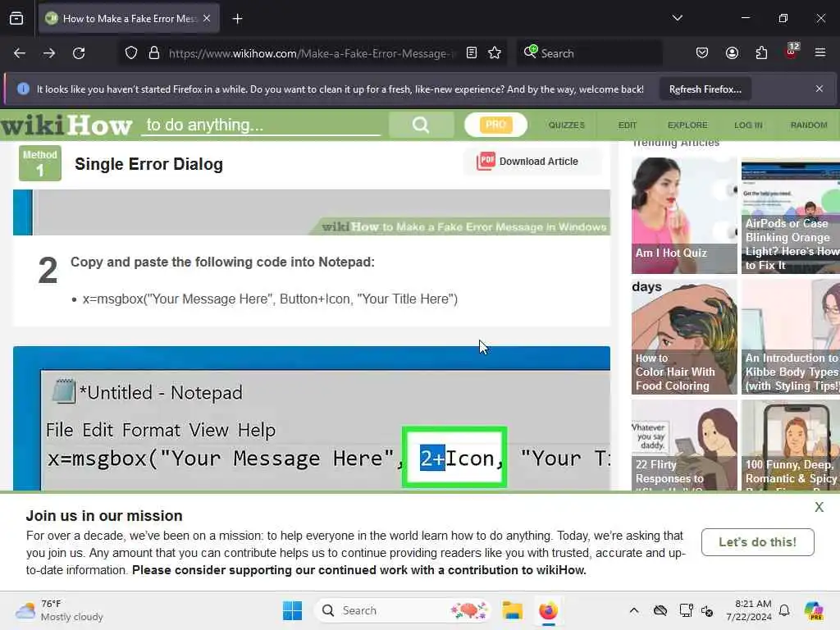Viewport: 840px width, 630px height.
Task: Open the extensions puzzle icon
Action: click(x=761, y=52)
